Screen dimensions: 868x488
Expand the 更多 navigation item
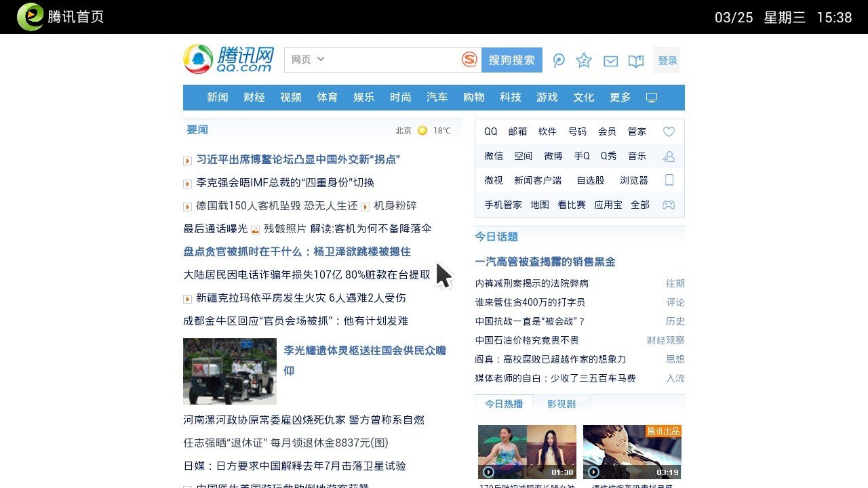[620, 98]
